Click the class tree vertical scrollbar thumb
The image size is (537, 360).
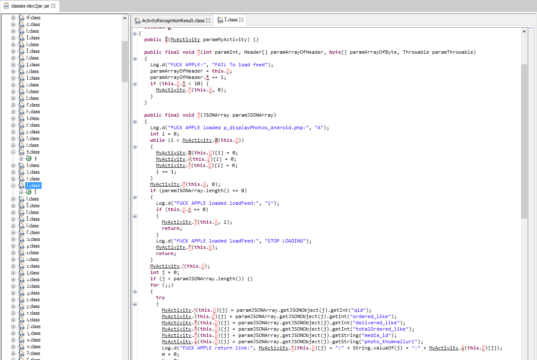tap(125, 62)
